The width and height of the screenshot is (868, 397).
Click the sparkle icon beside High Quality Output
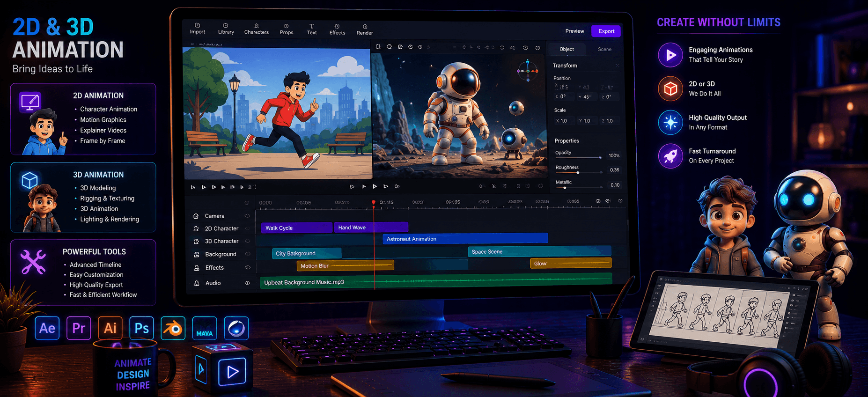[x=670, y=122]
